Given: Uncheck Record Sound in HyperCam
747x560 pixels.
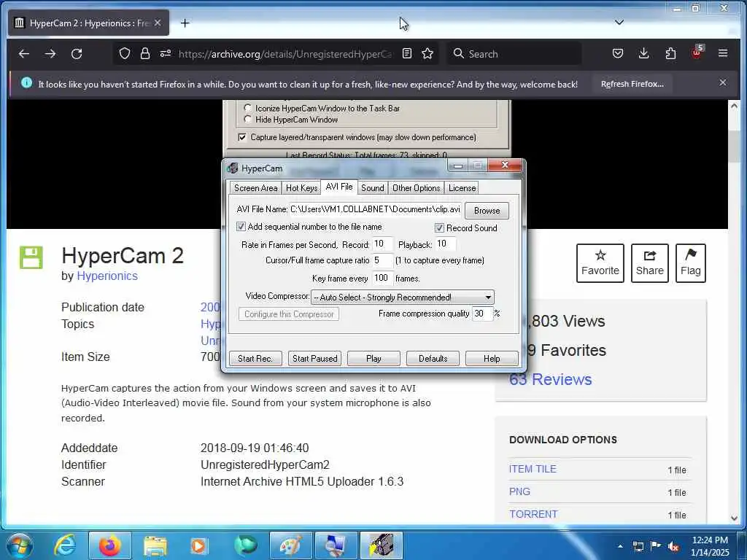Looking at the screenshot, I should click(x=439, y=228).
